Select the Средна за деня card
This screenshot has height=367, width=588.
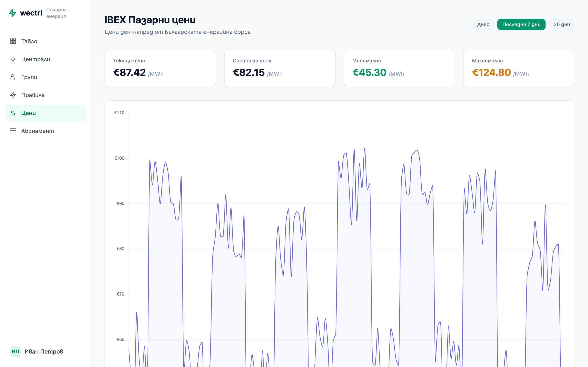[x=280, y=68]
